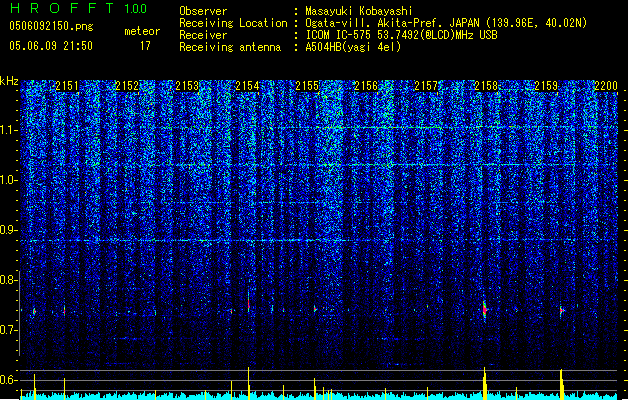
Task: Click the meteor label
Action: click(142, 31)
